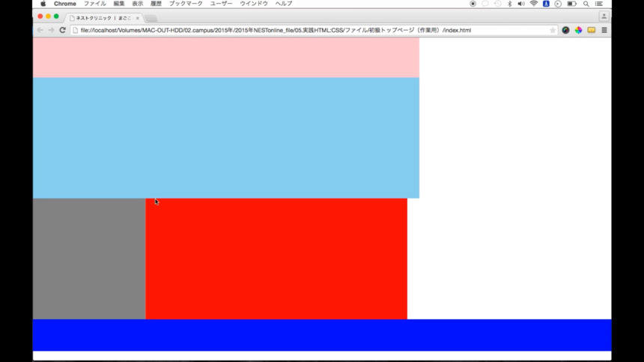Close the ネストクリニック tab
Image resolution: width=644 pixels, height=362 pixels.
coord(138,18)
